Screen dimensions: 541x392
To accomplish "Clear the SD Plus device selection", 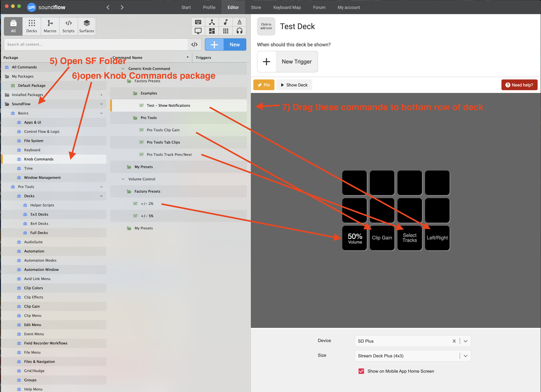I will coord(454,341).
